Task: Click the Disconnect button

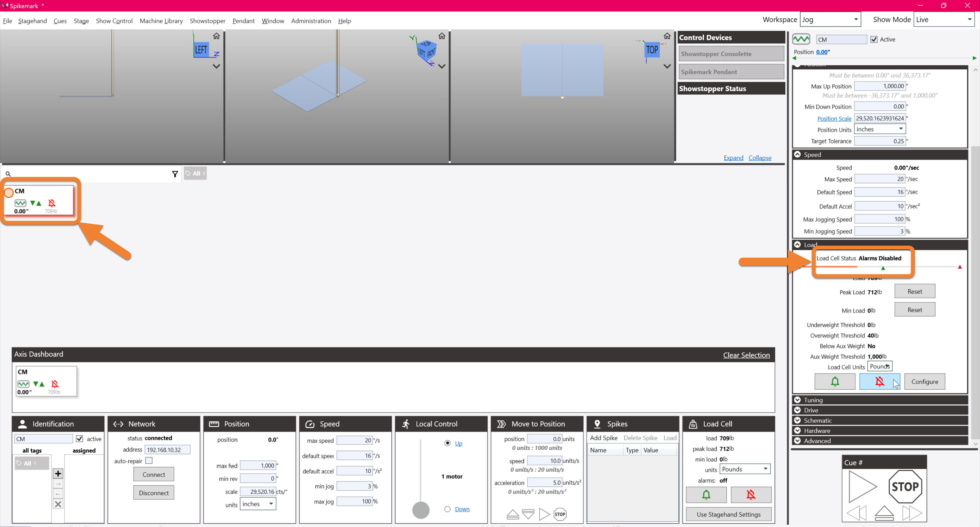Action: tap(154, 492)
